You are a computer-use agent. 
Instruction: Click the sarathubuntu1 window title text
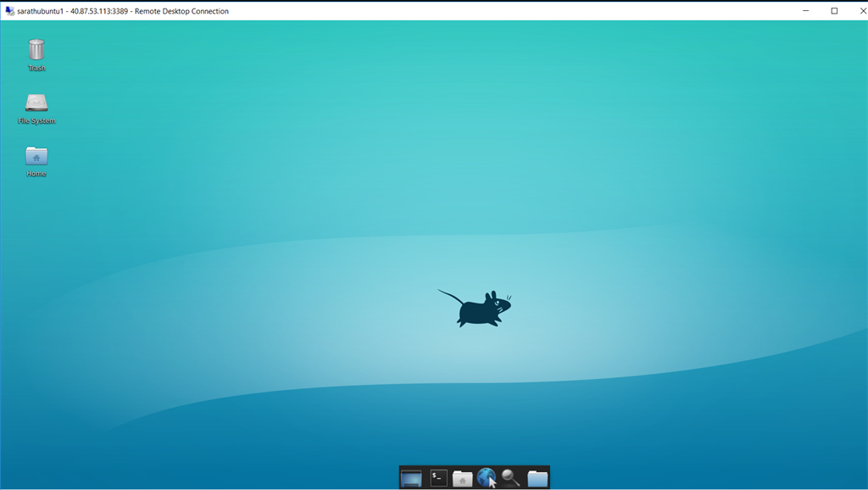pos(123,11)
